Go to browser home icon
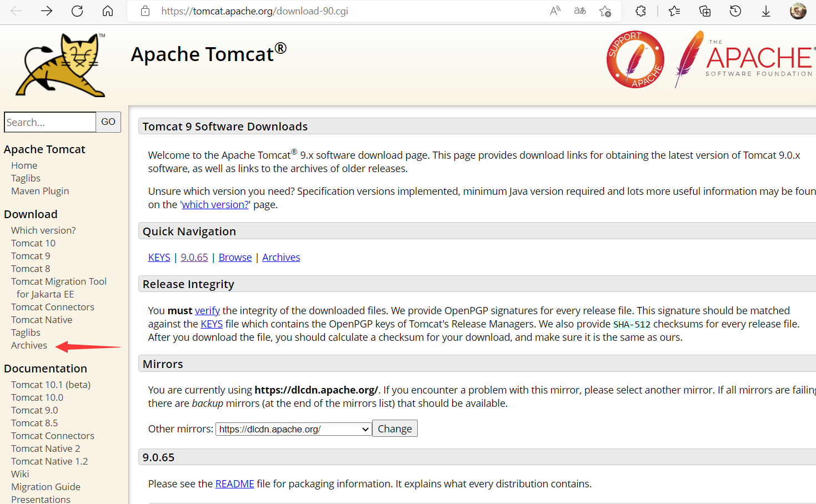 [x=108, y=11]
